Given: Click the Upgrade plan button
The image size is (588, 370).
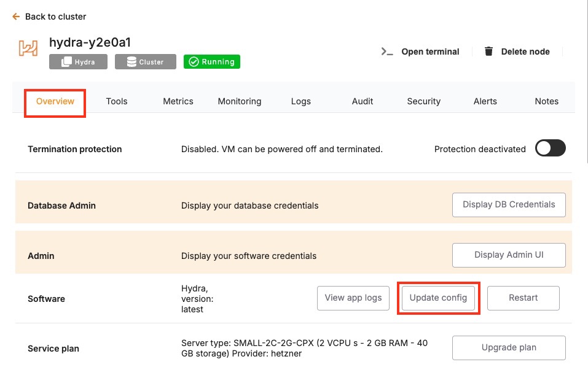Looking at the screenshot, I should (x=509, y=348).
